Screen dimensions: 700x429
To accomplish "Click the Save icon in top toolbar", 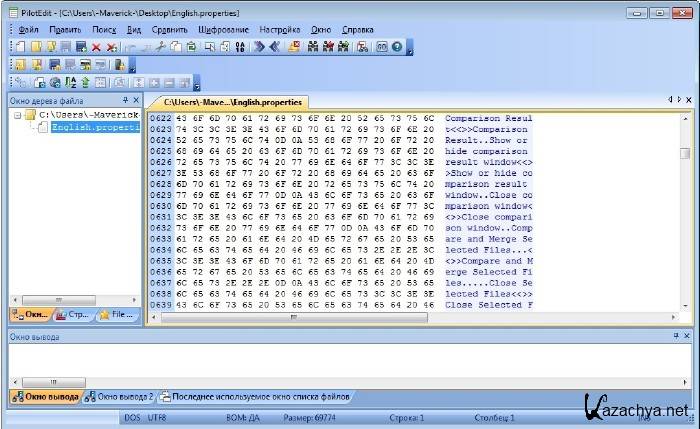I will point(67,47).
